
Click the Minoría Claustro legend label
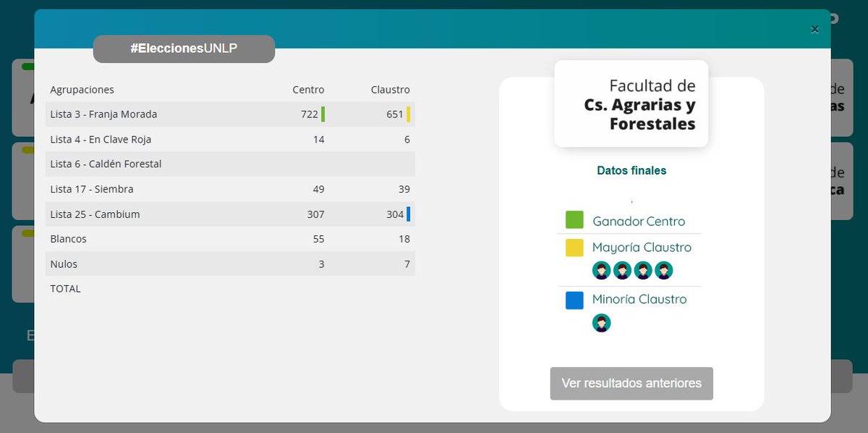(x=639, y=299)
